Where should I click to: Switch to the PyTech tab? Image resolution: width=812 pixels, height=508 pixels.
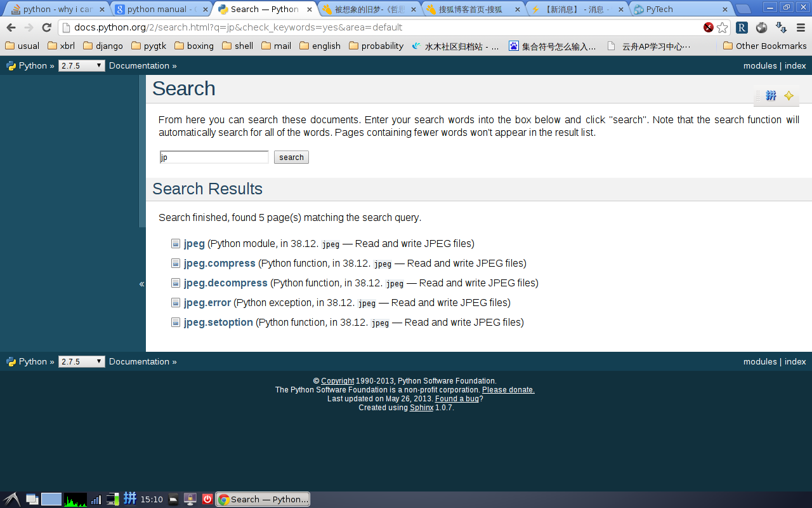click(679, 10)
